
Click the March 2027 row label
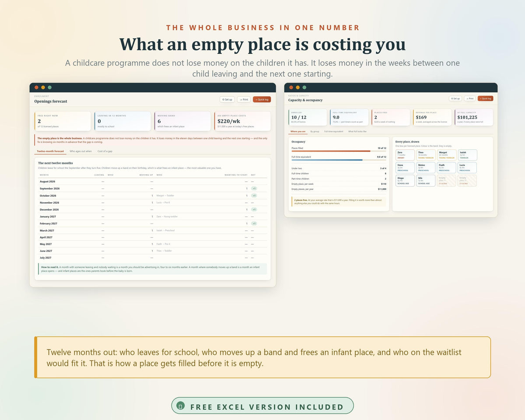click(x=47, y=231)
